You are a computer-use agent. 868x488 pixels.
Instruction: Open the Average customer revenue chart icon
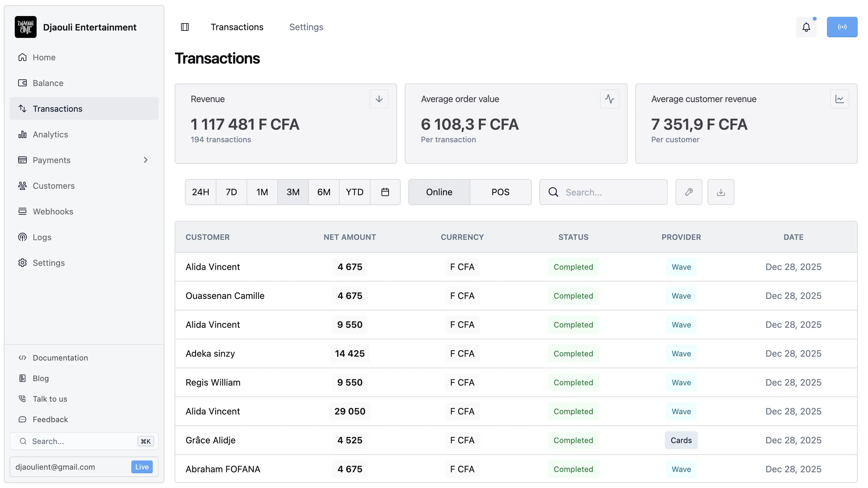click(839, 99)
